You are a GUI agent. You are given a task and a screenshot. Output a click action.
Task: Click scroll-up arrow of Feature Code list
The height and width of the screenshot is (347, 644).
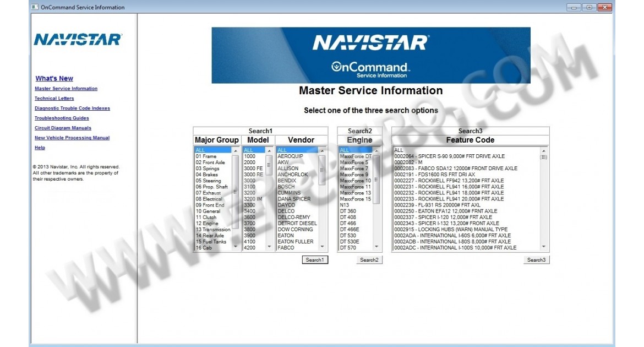pyautogui.click(x=544, y=151)
